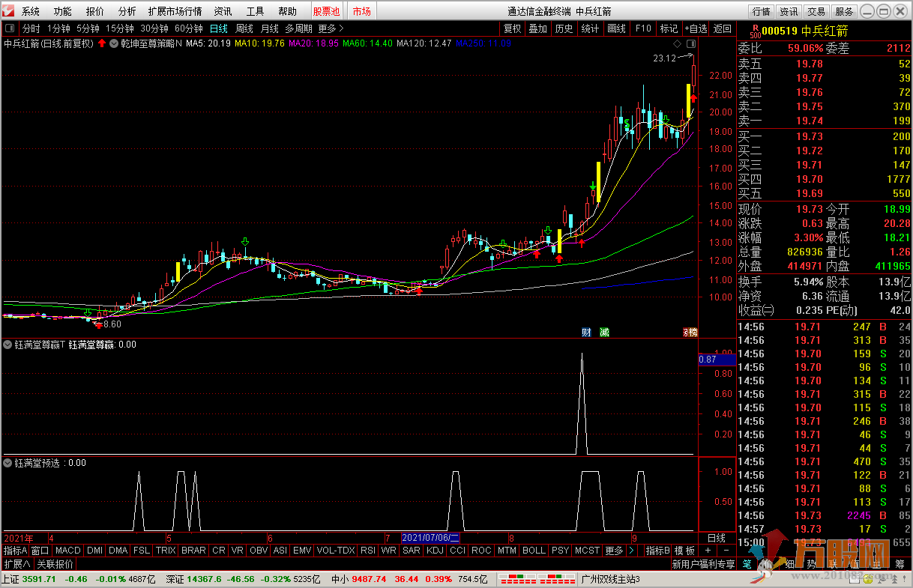Select the KDJ indicator tab
The height and width of the screenshot is (588, 913).
pos(435,551)
